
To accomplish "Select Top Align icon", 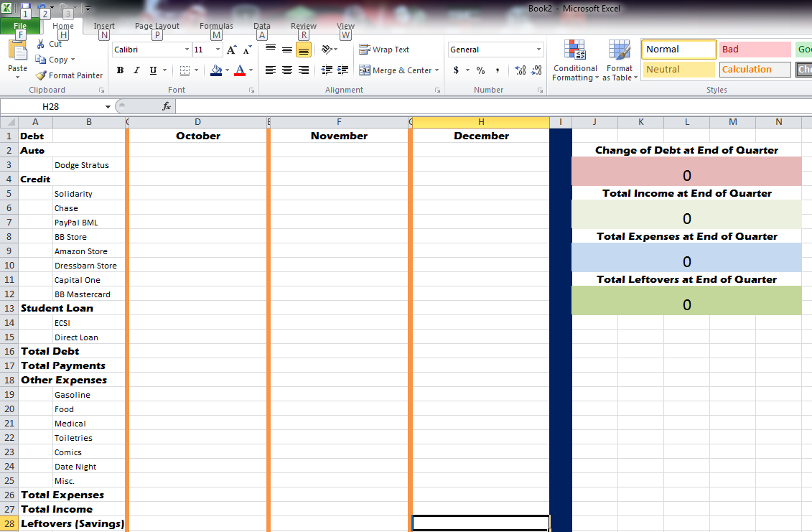I will click(271, 50).
